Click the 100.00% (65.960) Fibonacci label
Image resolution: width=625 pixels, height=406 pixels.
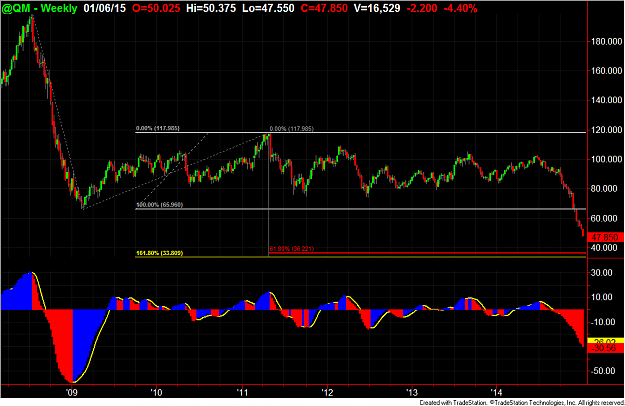coord(159,205)
